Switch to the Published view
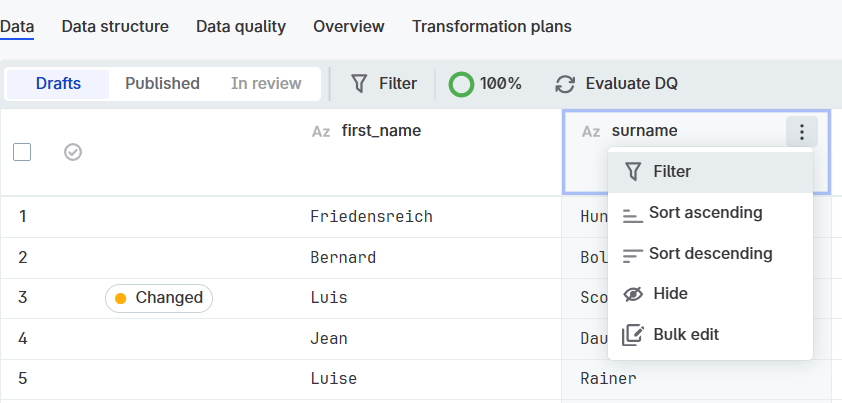This screenshot has height=403, width=842. coord(162,84)
